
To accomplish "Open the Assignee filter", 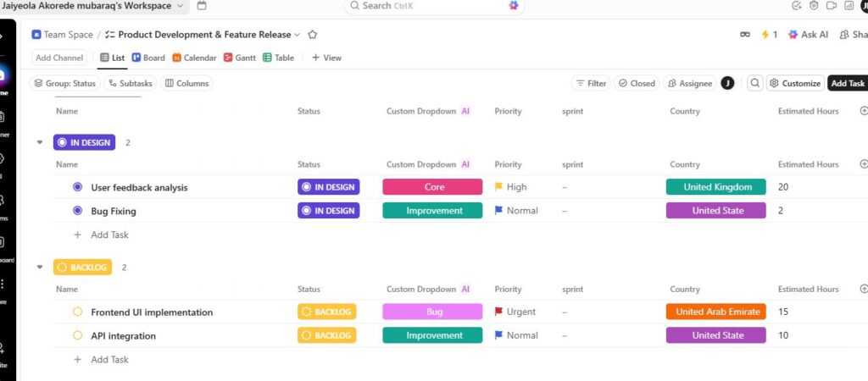I will tap(690, 83).
